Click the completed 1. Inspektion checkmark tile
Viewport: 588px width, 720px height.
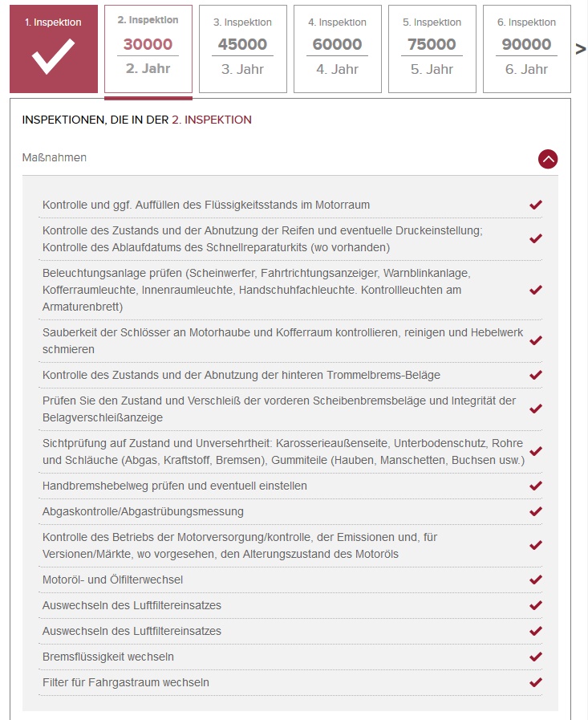(x=53, y=50)
